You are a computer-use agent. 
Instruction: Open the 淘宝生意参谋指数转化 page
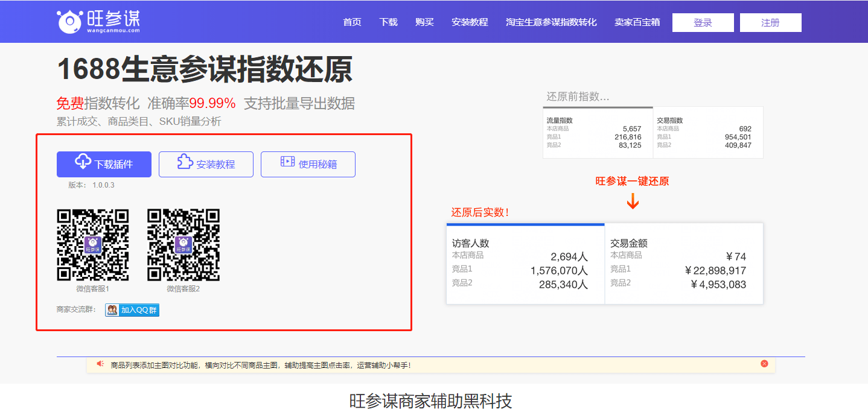tap(551, 22)
